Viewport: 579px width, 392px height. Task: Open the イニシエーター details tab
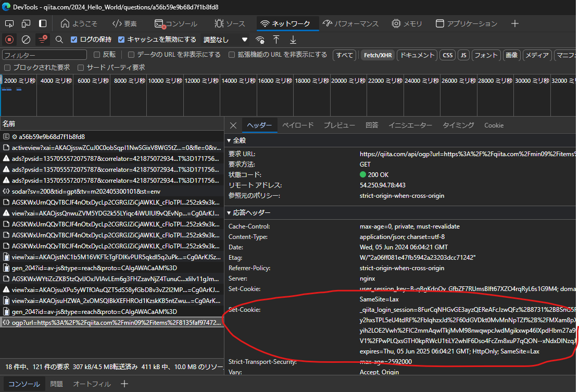(x=410, y=125)
